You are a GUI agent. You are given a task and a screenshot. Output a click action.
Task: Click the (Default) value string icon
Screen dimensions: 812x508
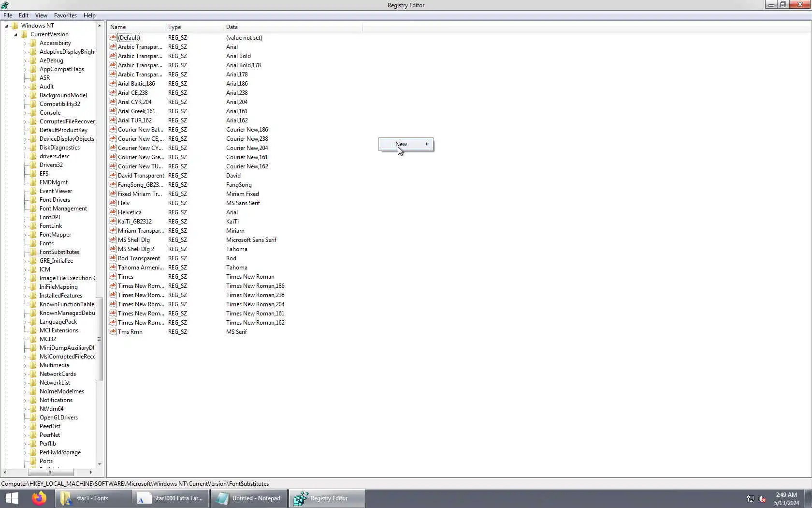(113, 37)
